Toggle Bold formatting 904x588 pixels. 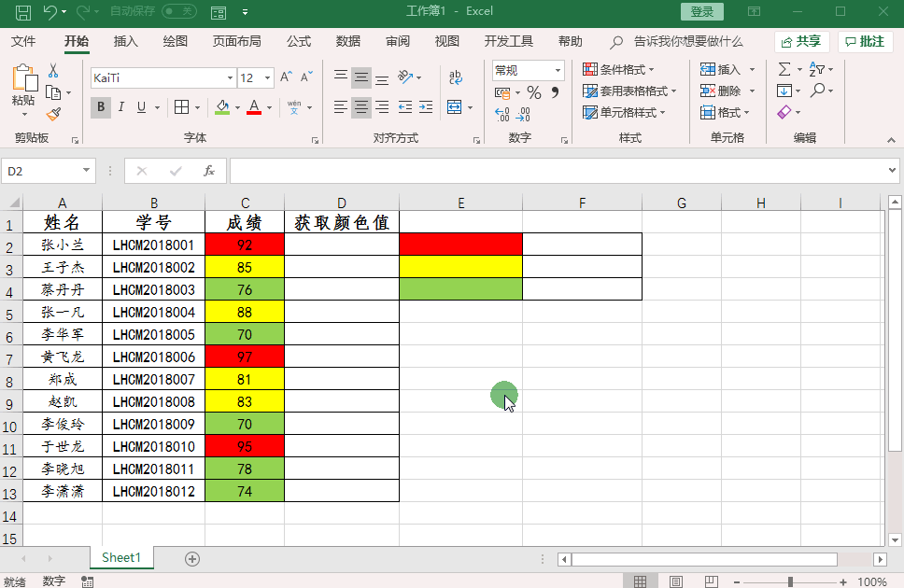point(101,107)
